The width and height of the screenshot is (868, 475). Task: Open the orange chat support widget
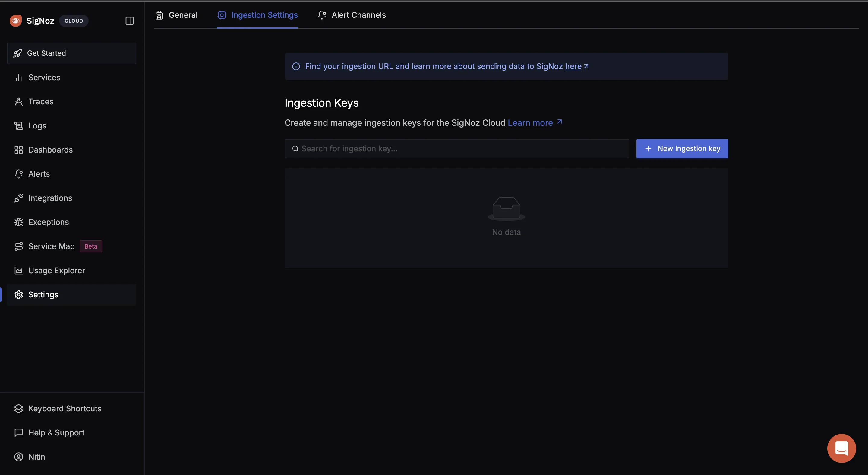841,448
